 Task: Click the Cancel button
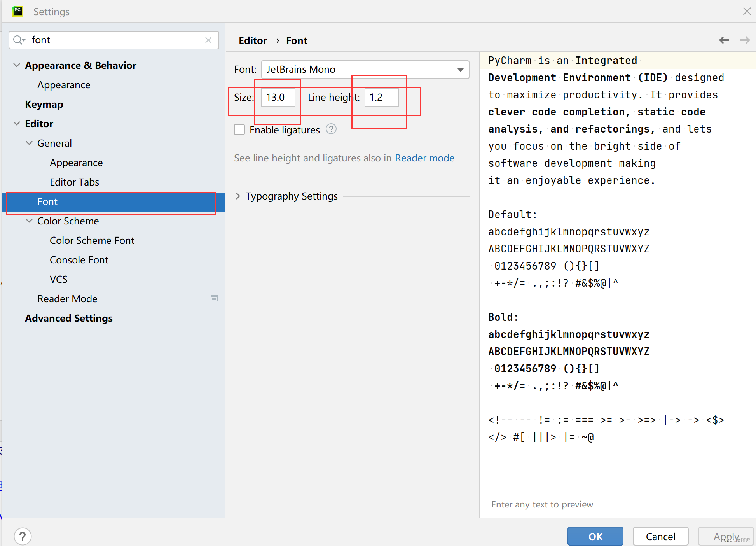click(x=660, y=536)
